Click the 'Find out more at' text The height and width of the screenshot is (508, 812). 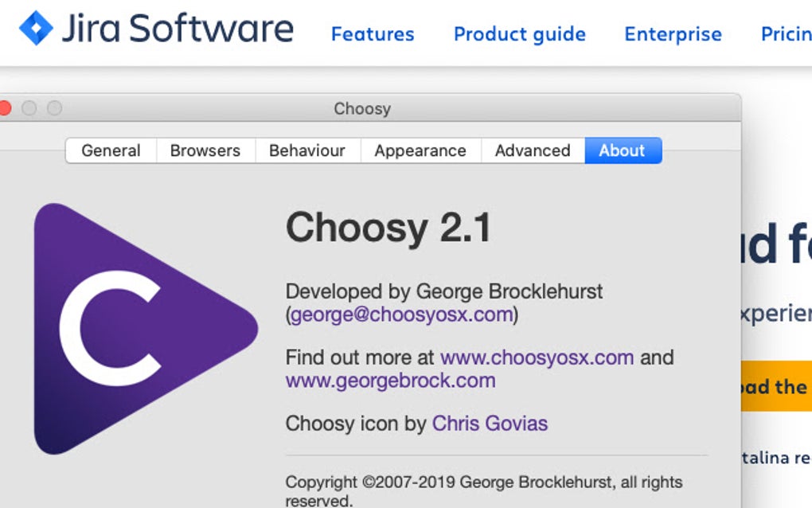(x=360, y=358)
